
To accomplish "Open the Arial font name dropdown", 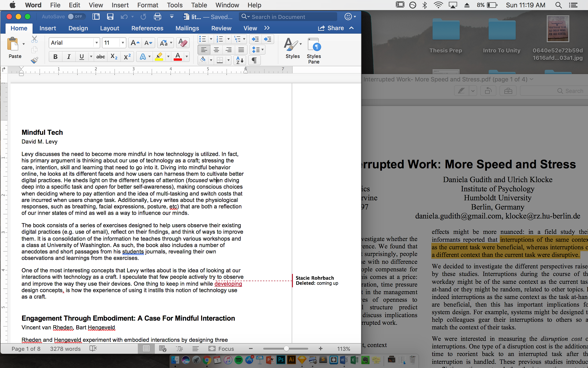I will [97, 43].
